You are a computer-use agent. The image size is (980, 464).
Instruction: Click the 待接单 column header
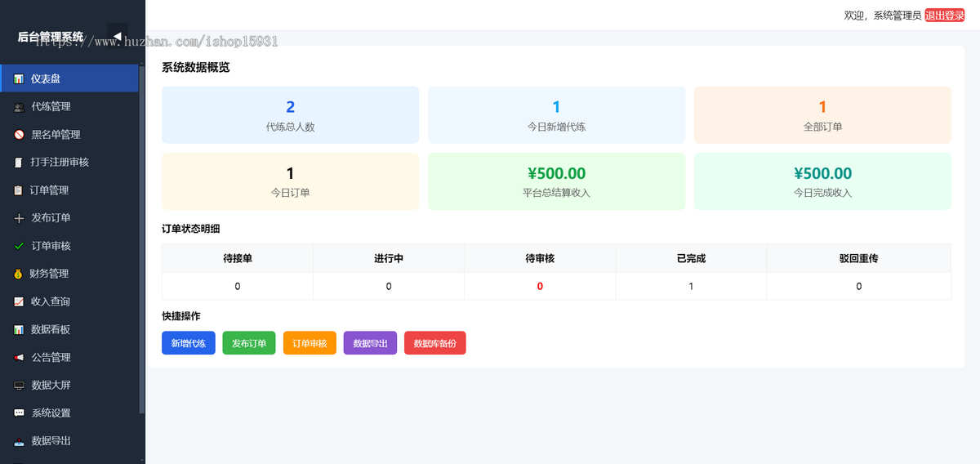click(x=238, y=258)
